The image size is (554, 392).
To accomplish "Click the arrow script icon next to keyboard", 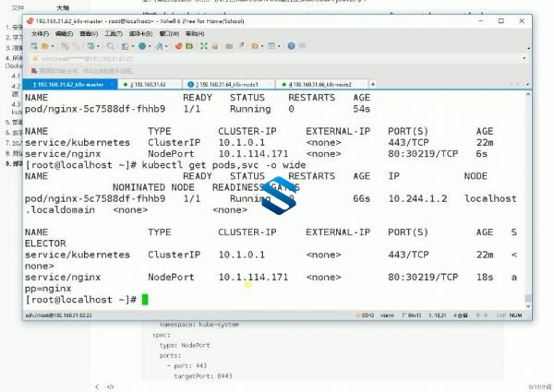I will coord(241,46).
